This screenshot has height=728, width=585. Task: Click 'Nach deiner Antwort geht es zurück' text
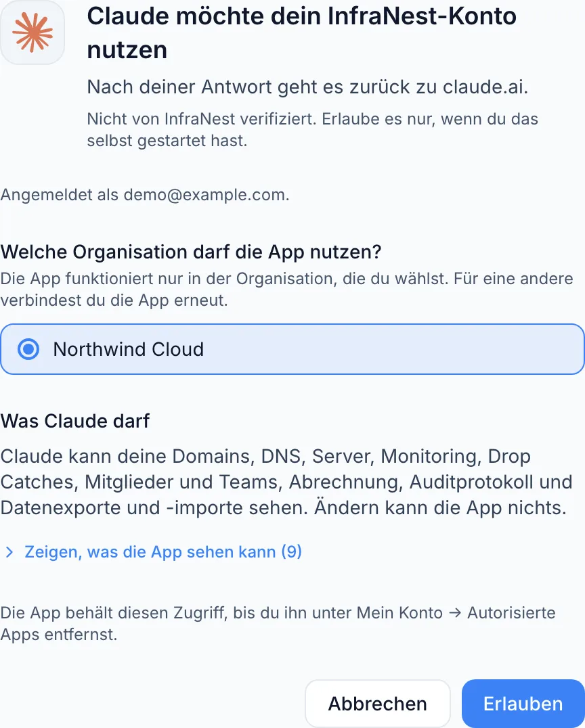307,87
